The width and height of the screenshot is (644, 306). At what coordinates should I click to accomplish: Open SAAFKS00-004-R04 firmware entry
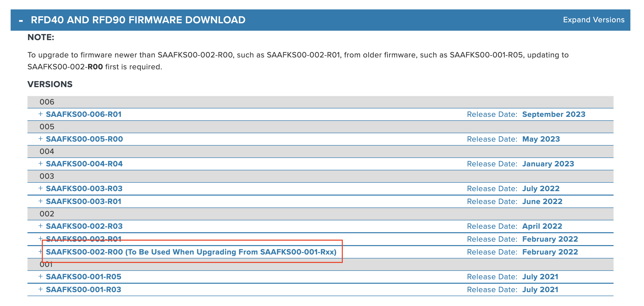84,164
